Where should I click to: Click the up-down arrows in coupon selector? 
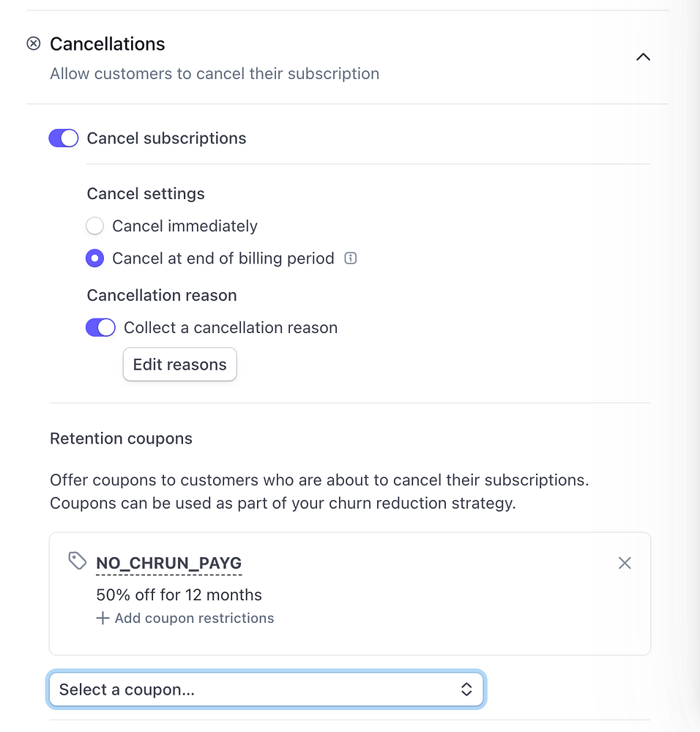click(466, 690)
